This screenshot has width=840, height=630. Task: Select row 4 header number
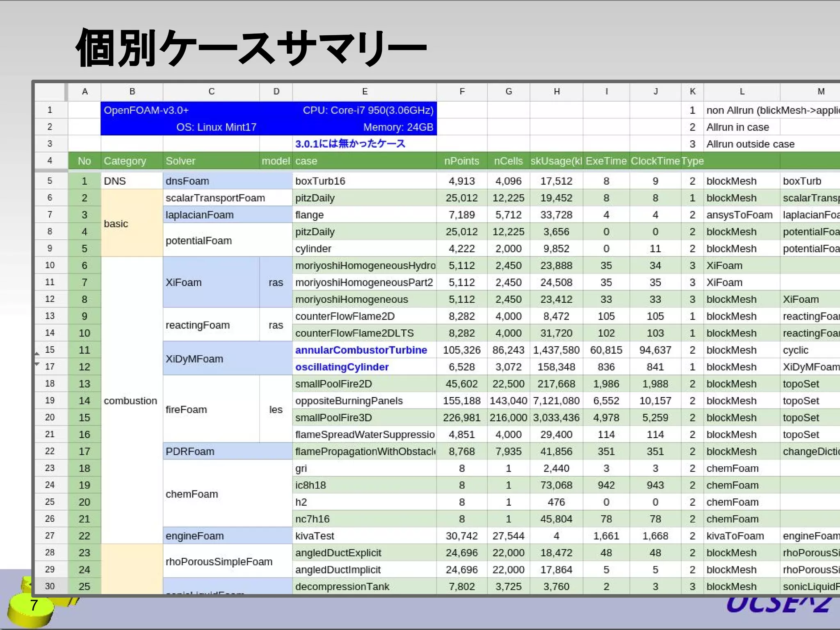pyautogui.click(x=50, y=160)
